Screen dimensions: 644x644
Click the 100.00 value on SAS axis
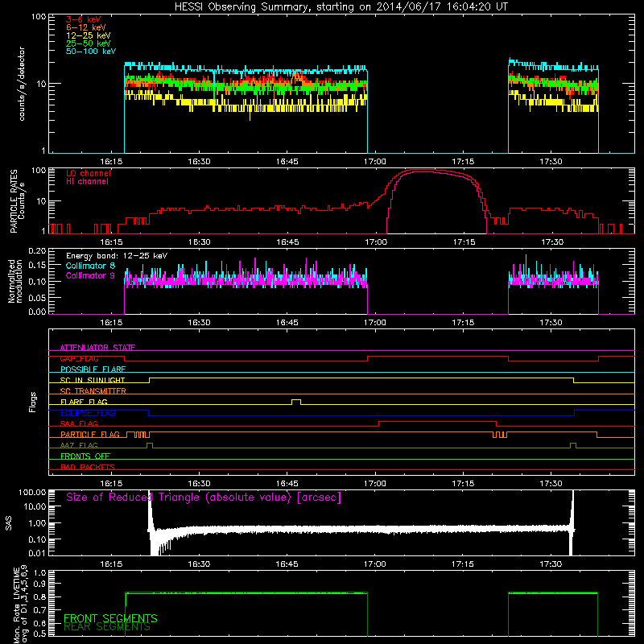pyautogui.click(x=32, y=492)
